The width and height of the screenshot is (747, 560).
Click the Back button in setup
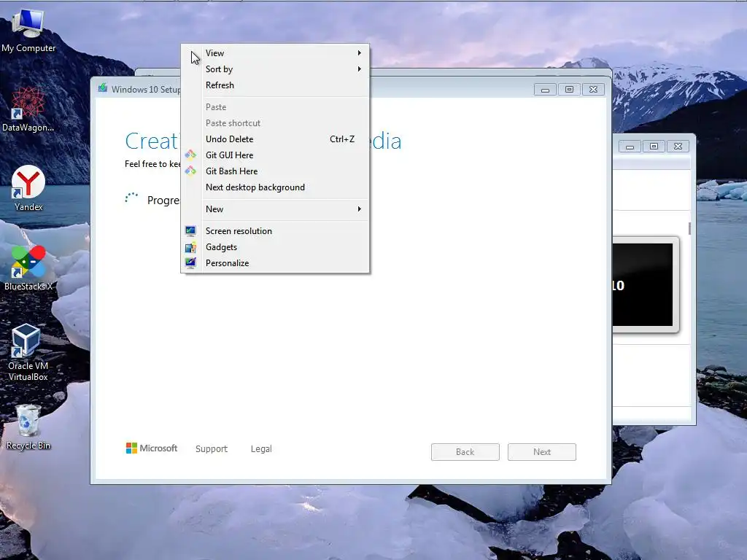[x=465, y=452]
